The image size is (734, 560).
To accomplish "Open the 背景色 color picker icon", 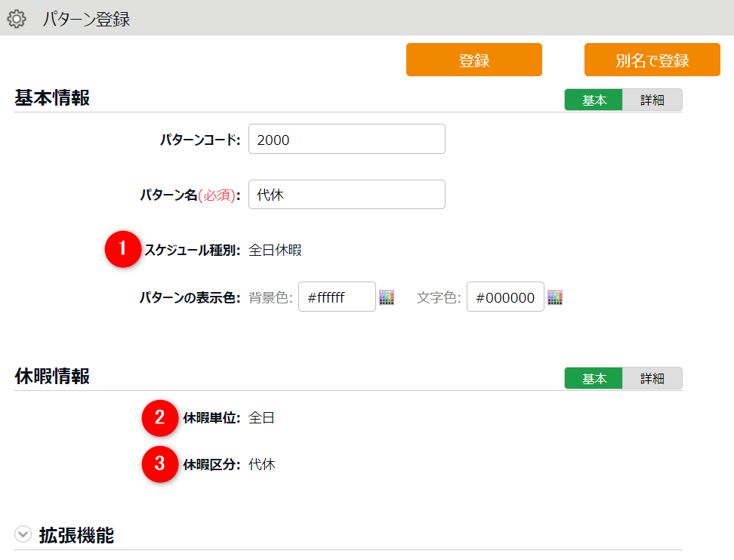I will pos(387,297).
